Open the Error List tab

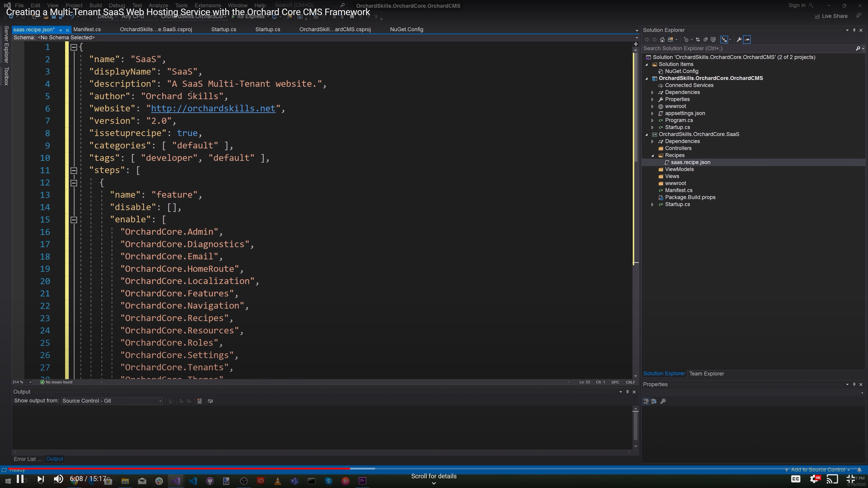[x=27, y=459]
